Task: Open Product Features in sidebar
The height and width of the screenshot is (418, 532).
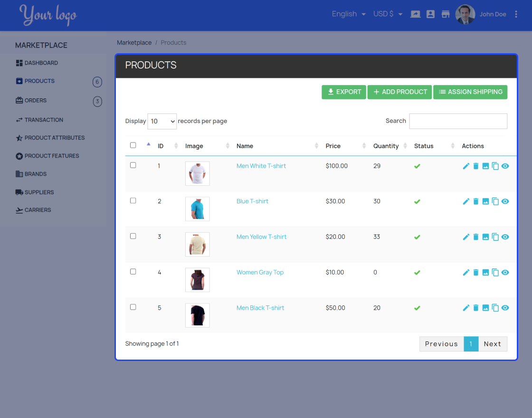Action: (x=47, y=156)
